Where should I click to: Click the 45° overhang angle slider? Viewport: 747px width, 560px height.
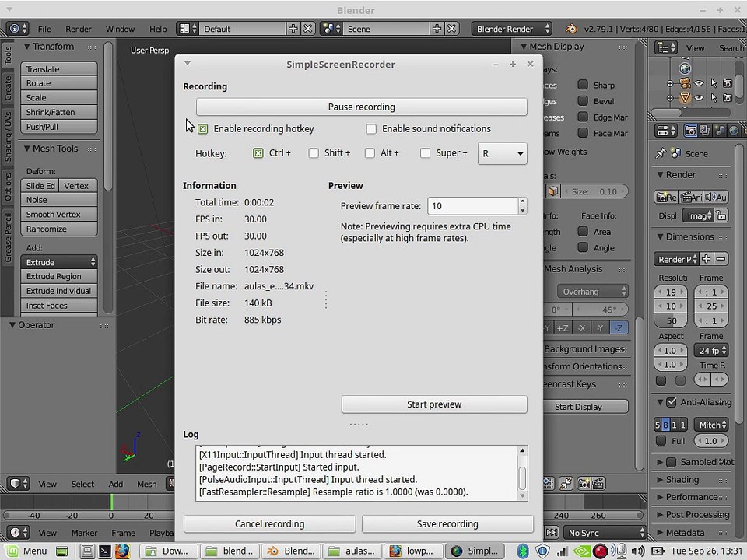pyautogui.click(x=600, y=310)
